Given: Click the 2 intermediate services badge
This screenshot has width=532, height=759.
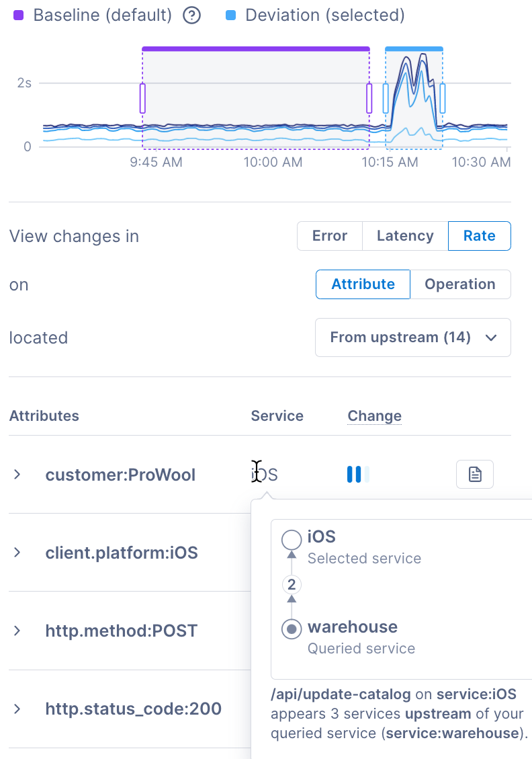Looking at the screenshot, I should [x=292, y=585].
